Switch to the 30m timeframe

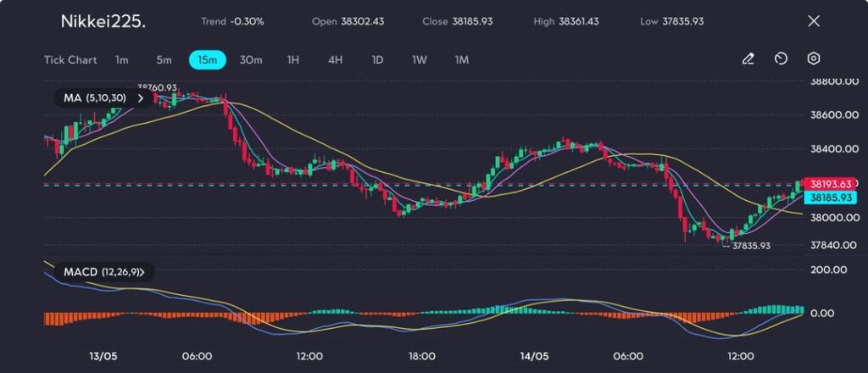click(251, 60)
